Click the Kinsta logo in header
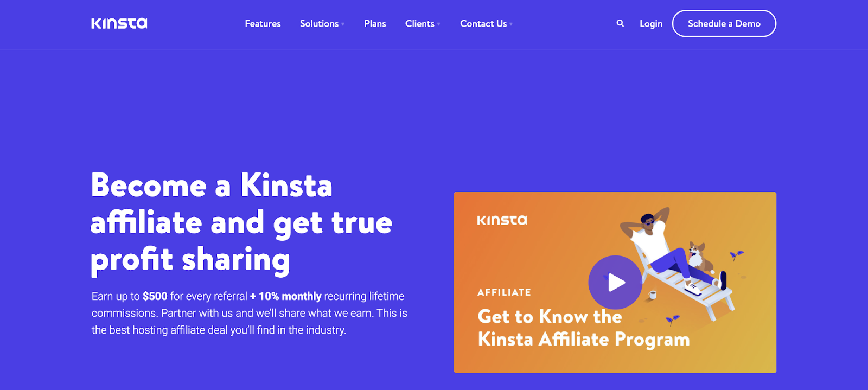868x390 pixels. [x=119, y=23]
